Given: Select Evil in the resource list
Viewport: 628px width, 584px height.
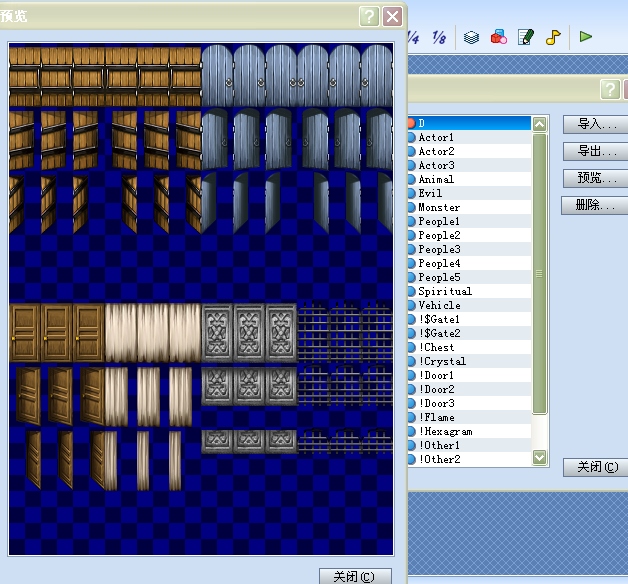Looking at the screenshot, I should coord(469,193).
